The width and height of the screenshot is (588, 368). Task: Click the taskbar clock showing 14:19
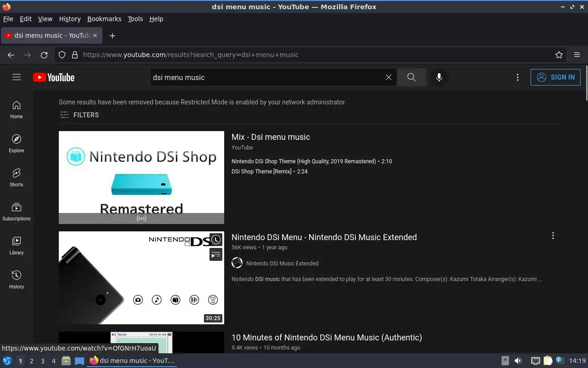point(577,361)
